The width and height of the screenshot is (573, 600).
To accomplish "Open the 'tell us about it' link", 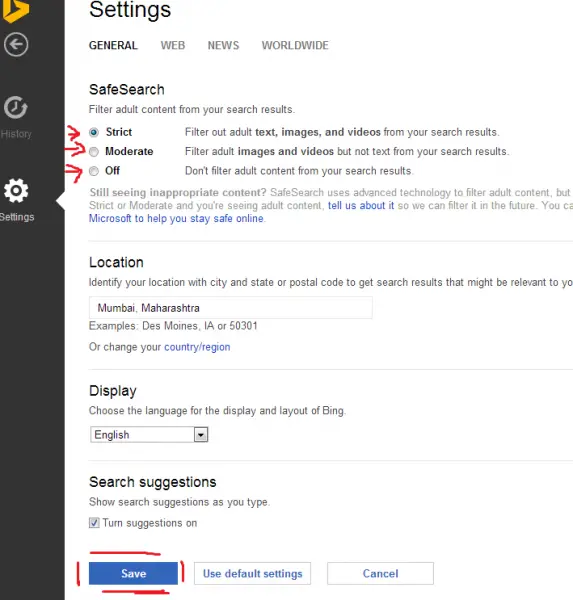I will 361,205.
